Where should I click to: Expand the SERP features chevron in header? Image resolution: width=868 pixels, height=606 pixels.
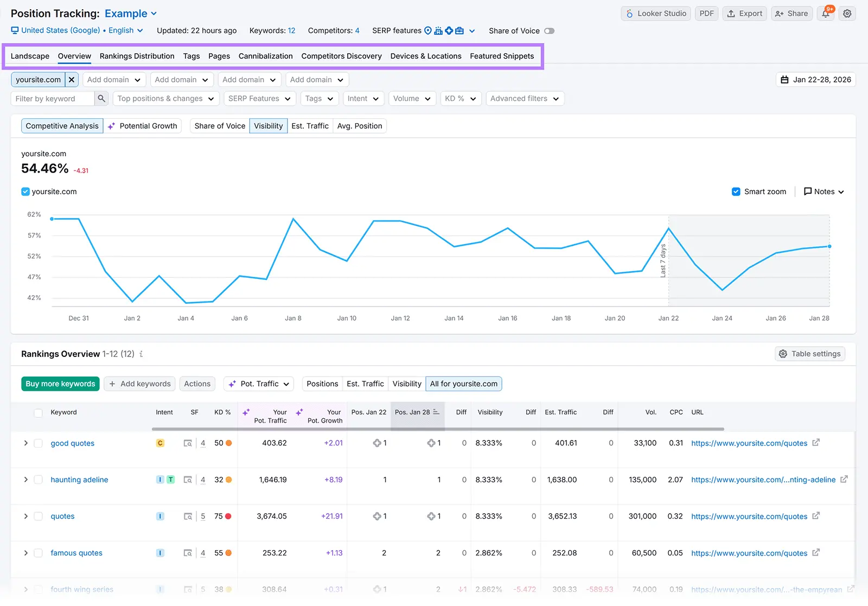point(472,31)
